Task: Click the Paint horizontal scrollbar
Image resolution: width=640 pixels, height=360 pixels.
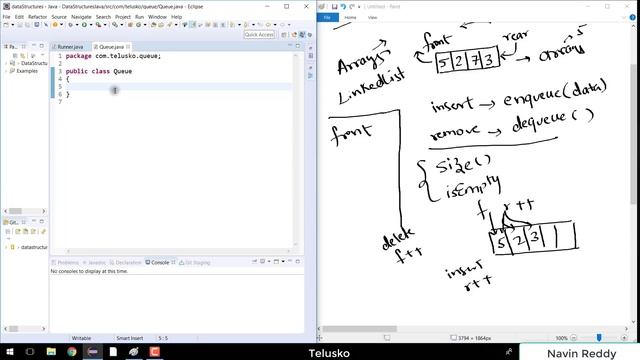Action: (x=359, y=329)
